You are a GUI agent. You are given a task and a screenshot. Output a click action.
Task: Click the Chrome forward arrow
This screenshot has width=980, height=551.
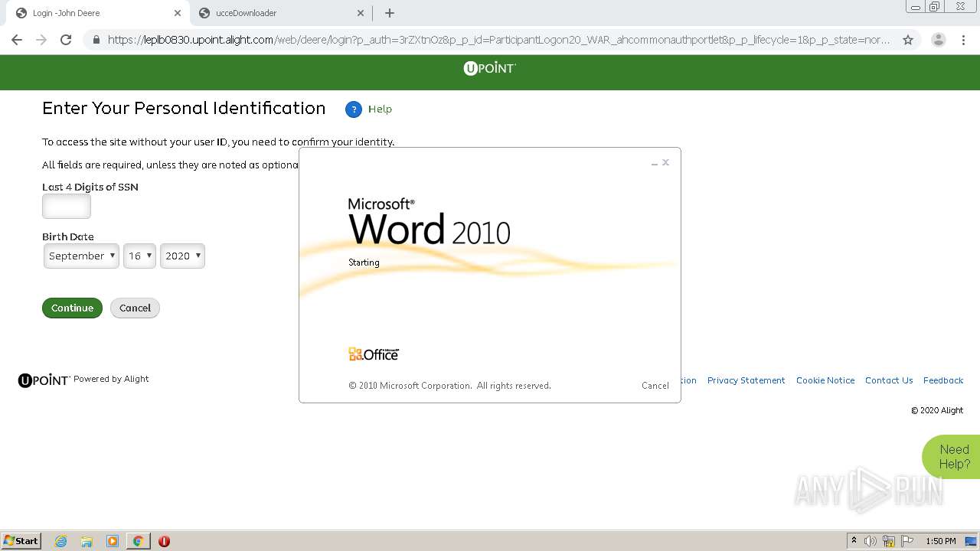pyautogui.click(x=41, y=40)
